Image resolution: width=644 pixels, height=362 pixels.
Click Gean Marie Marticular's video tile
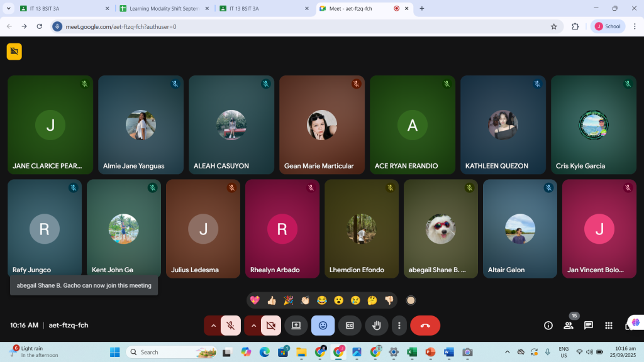pyautogui.click(x=321, y=124)
